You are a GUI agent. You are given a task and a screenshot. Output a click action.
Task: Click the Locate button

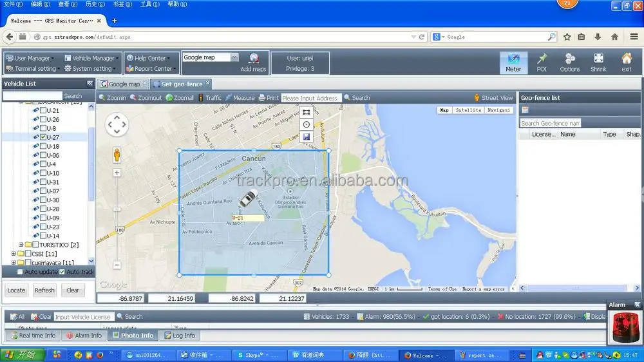[16, 291]
